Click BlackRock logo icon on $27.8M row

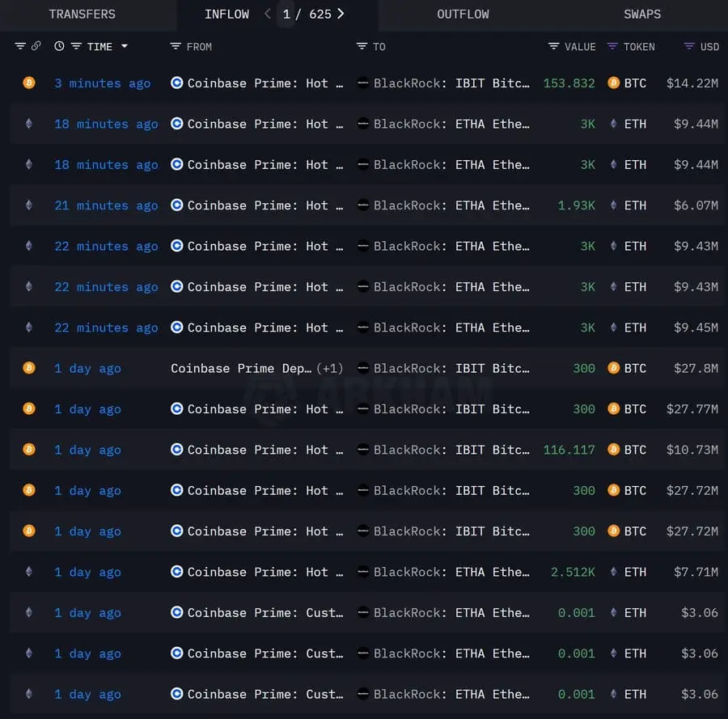tap(363, 368)
